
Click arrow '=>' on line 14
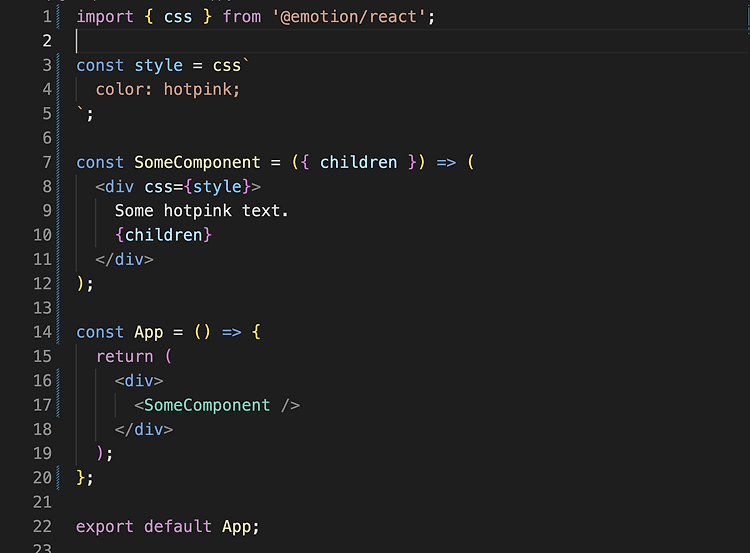tap(232, 332)
